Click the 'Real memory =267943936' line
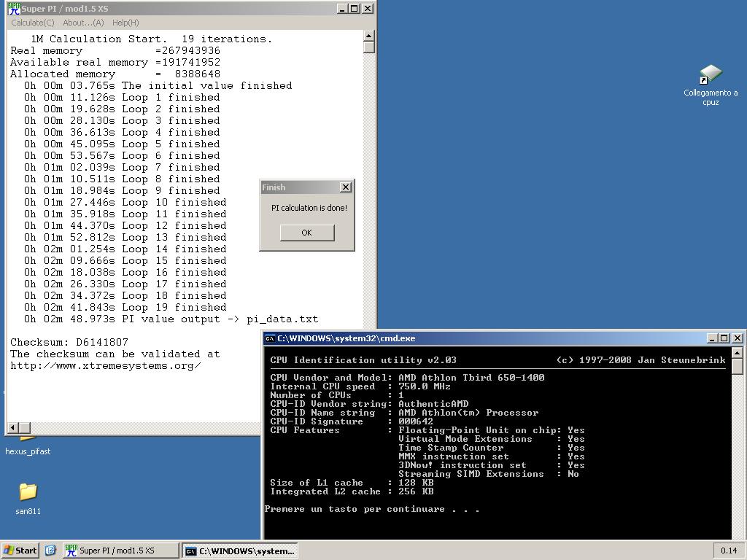 (115, 50)
